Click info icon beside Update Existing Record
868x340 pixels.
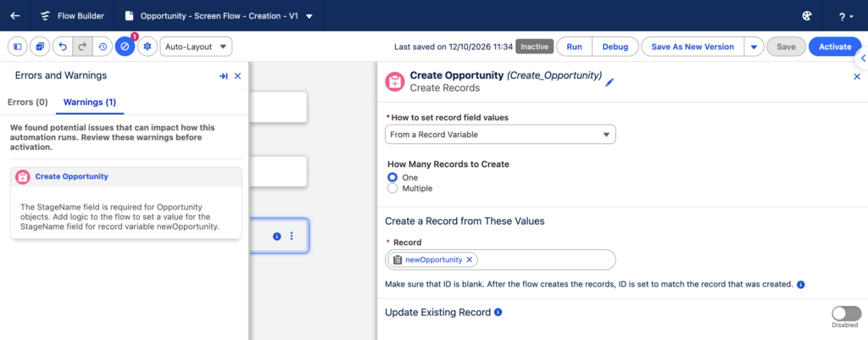point(498,312)
